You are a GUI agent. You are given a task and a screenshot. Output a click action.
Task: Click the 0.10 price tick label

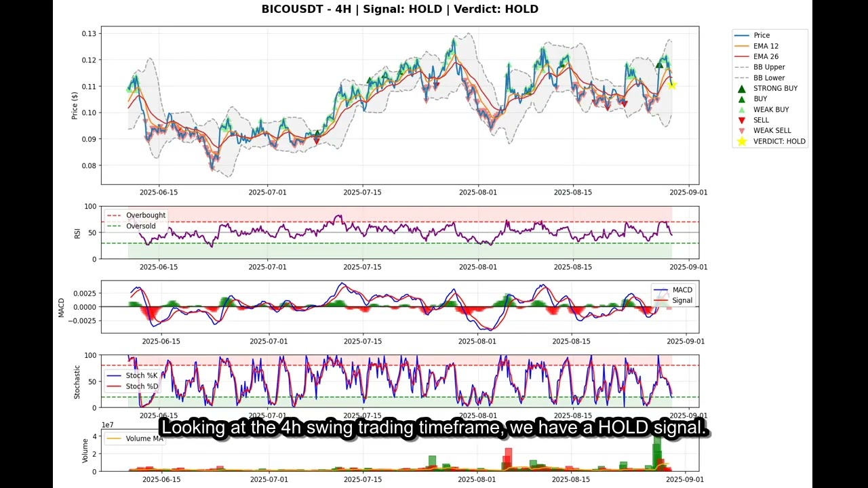(x=90, y=113)
